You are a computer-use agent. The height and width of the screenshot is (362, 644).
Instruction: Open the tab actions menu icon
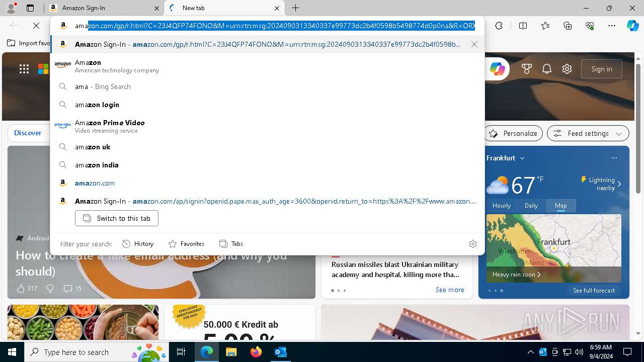pos(30,8)
